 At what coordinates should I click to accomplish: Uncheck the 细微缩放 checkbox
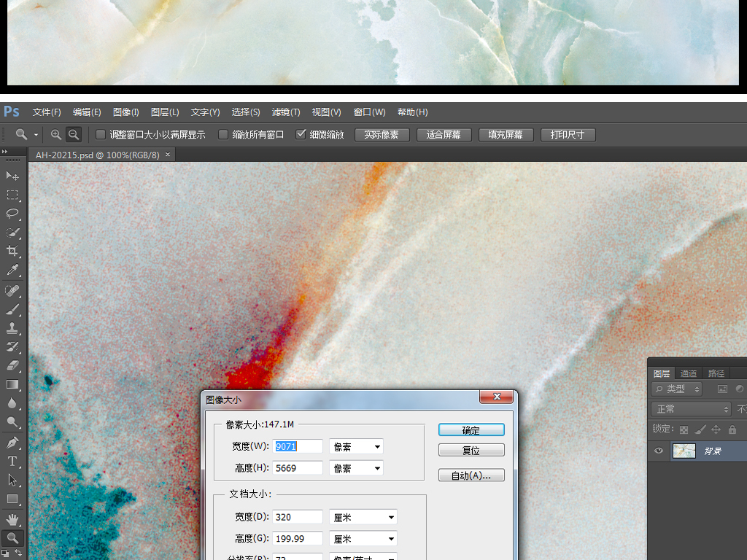pyautogui.click(x=301, y=135)
